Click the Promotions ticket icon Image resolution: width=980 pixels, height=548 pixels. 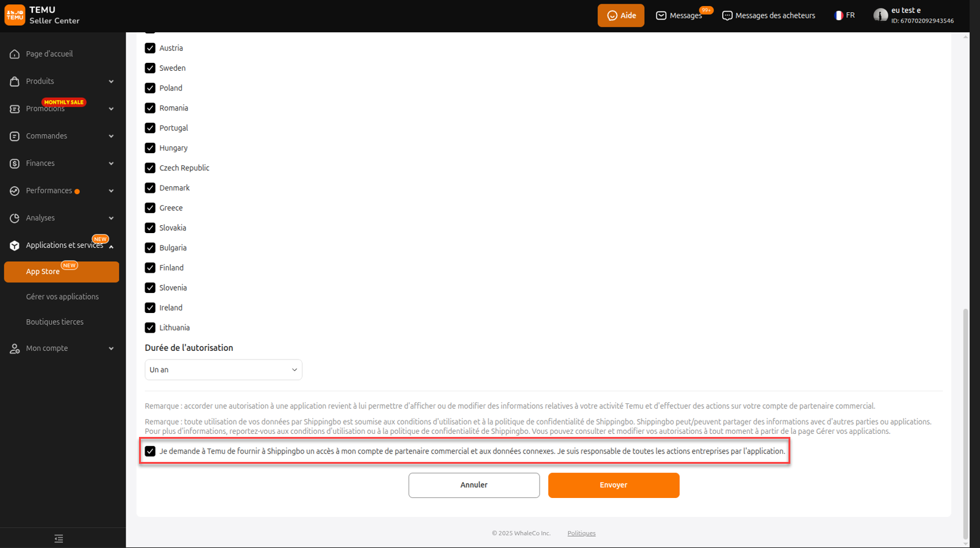click(x=15, y=109)
